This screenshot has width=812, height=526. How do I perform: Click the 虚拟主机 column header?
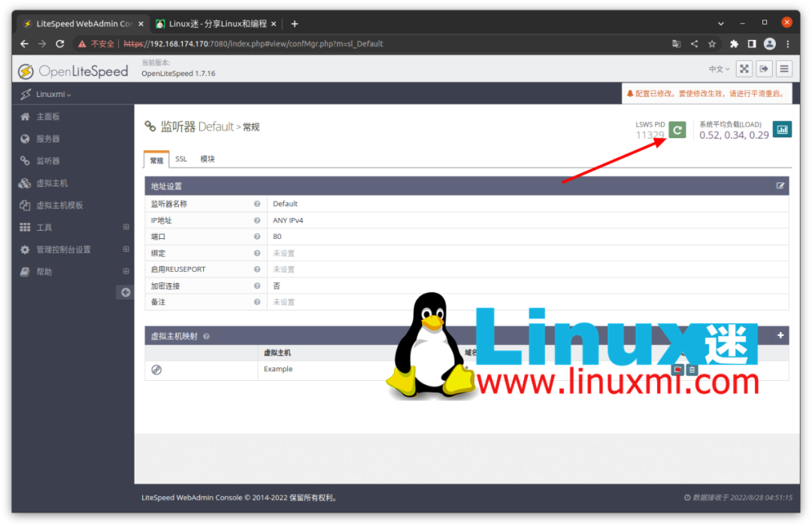(277, 353)
